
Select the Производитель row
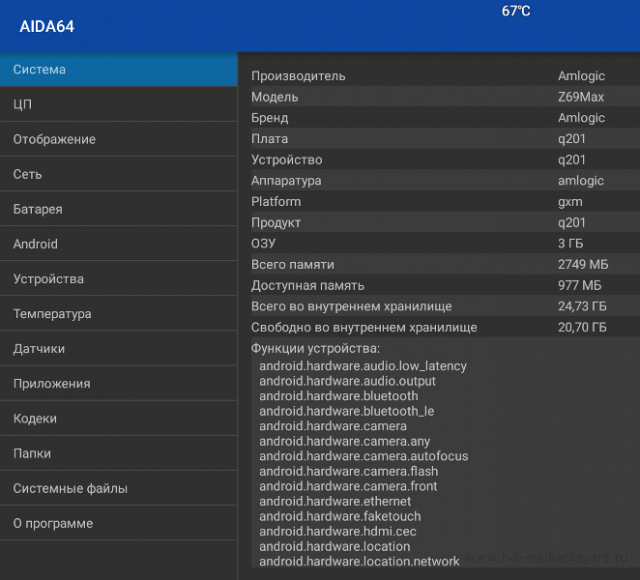445,76
